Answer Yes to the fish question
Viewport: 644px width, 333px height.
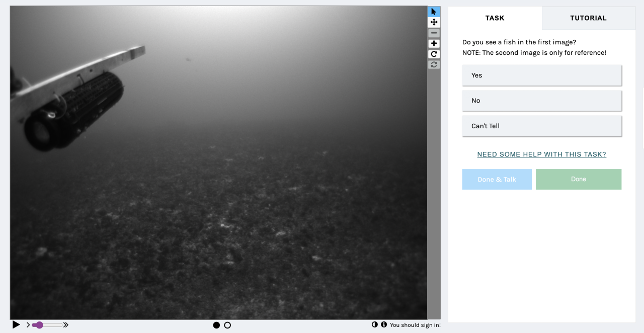(542, 75)
